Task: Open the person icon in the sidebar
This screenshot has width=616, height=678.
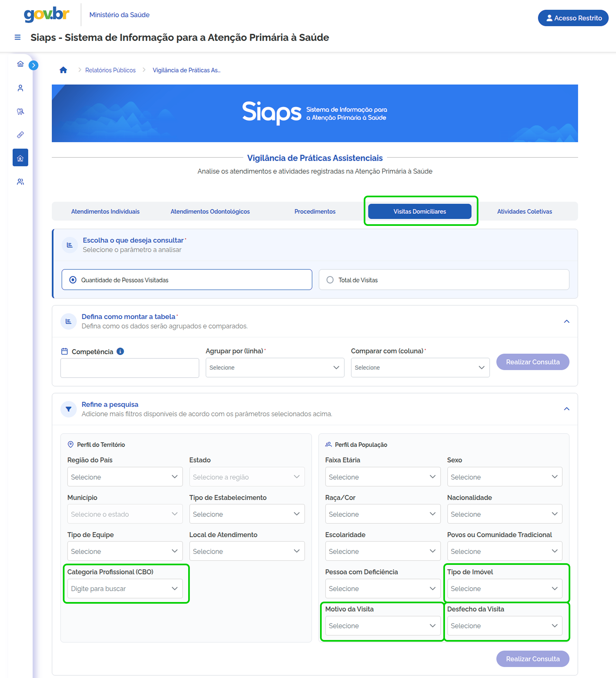Action: click(x=20, y=88)
